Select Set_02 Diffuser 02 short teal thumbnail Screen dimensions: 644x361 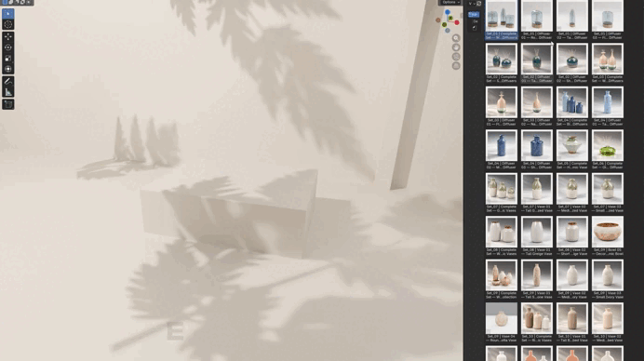[572, 63]
